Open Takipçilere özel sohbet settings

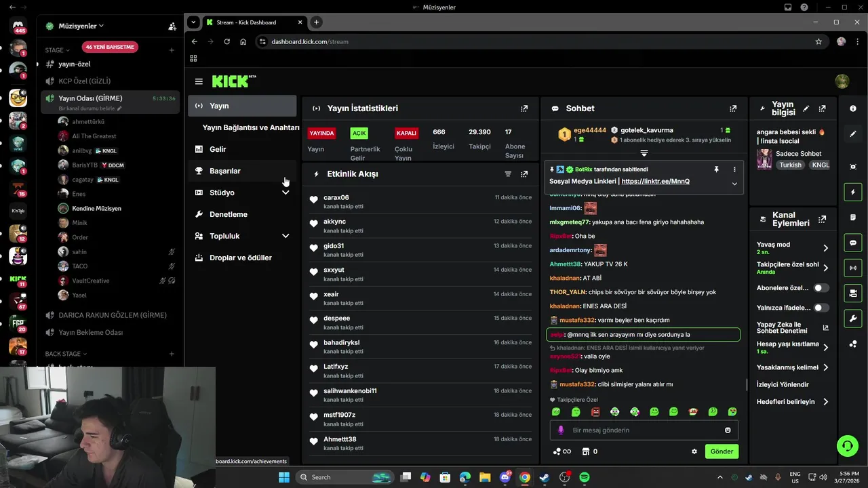click(793, 268)
